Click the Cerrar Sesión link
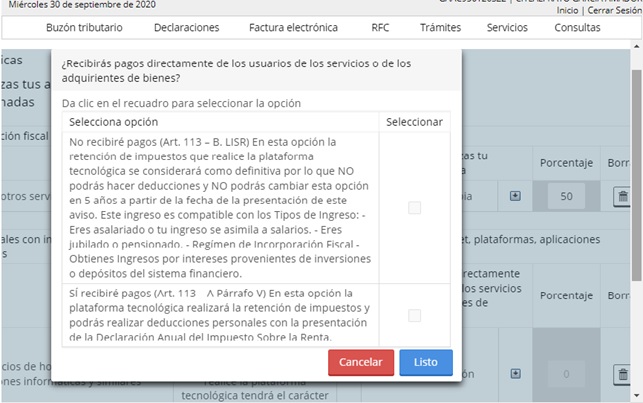 coord(614,10)
